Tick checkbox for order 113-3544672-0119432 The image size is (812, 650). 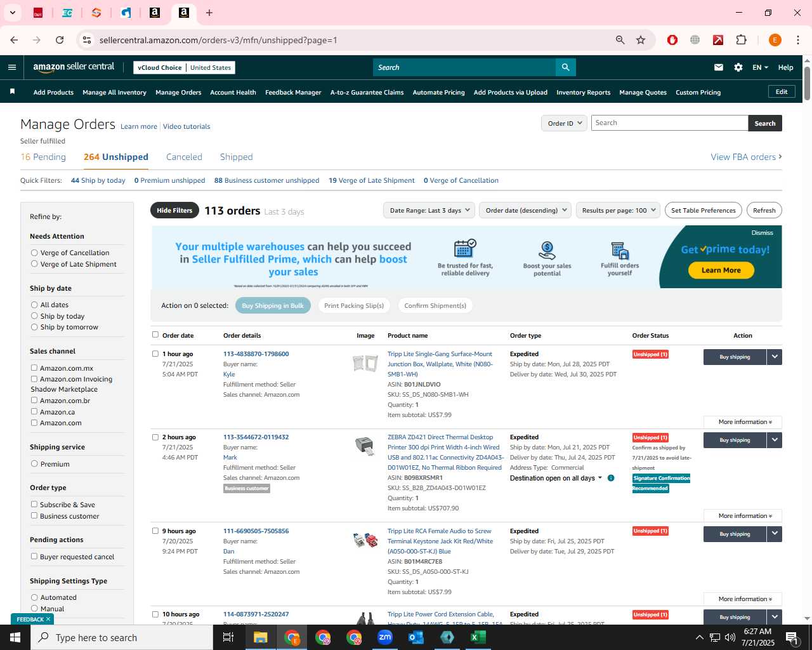tap(155, 437)
